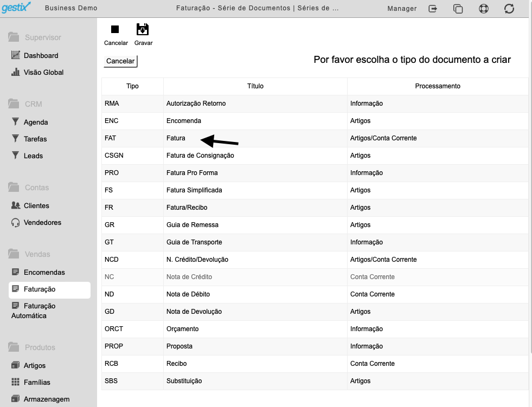Select Guia de Transporte title
Screen dimensions: 532x407
(194, 242)
